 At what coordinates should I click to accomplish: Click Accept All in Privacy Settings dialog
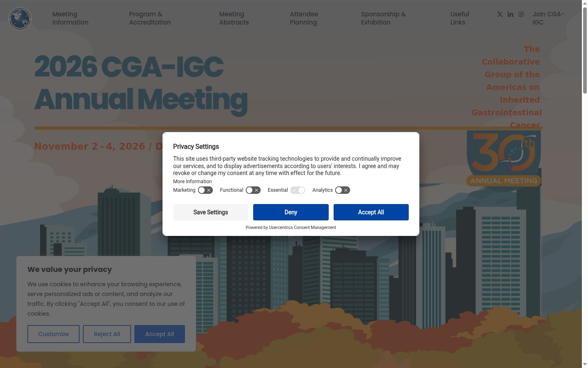coord(371,212)
